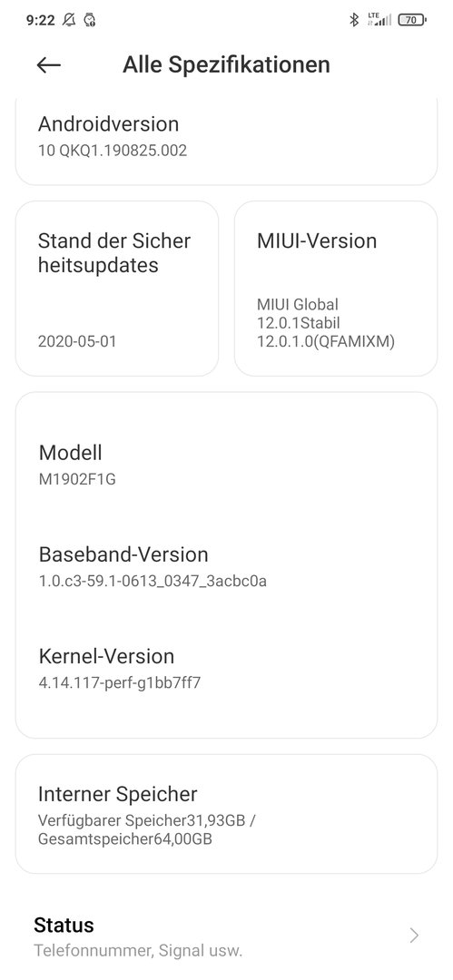Select the Modell M1902F1G entry
453x980 pixels.
pos(227,465)
